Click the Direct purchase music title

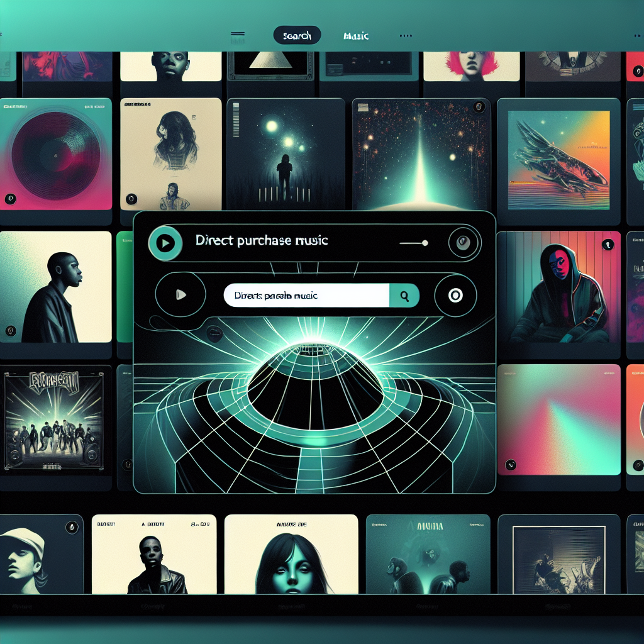262,240
